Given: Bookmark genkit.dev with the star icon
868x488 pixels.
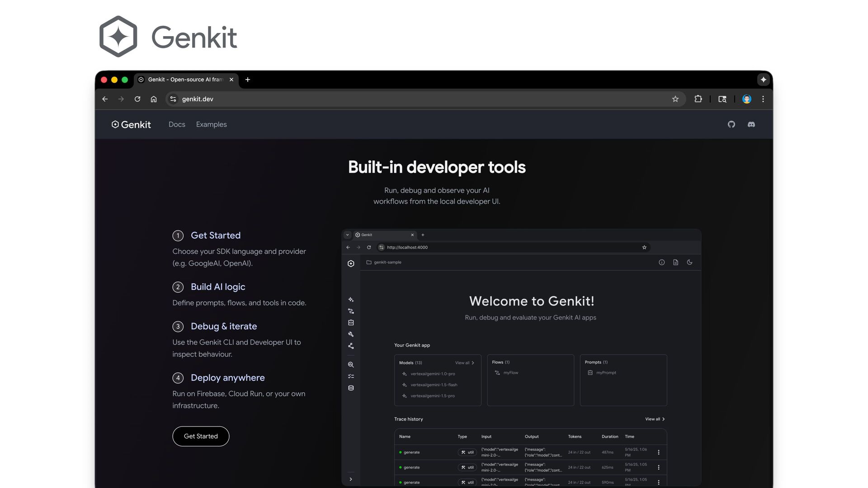Looking at the screenshot, I should tap(675, 99).
